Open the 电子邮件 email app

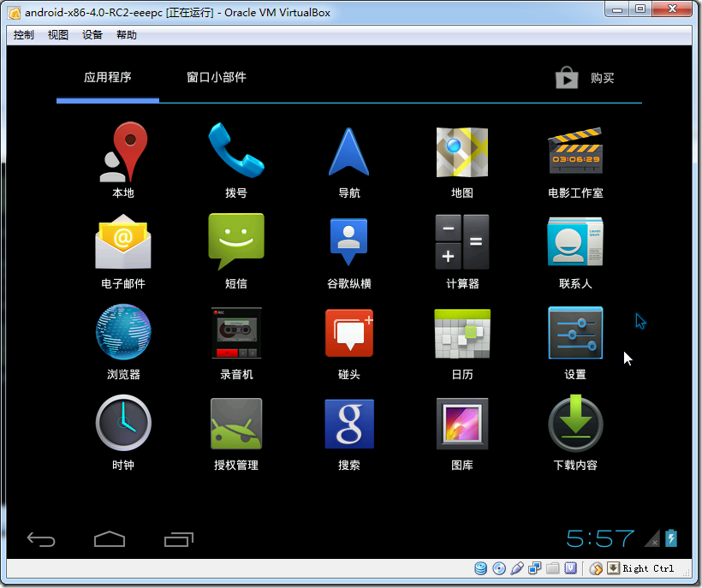[123, 251]
